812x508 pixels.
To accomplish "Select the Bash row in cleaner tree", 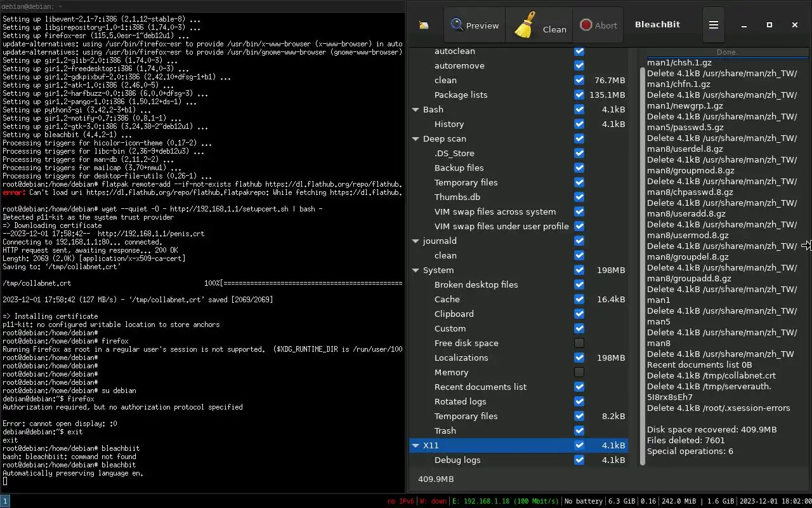I will [518, 109].
